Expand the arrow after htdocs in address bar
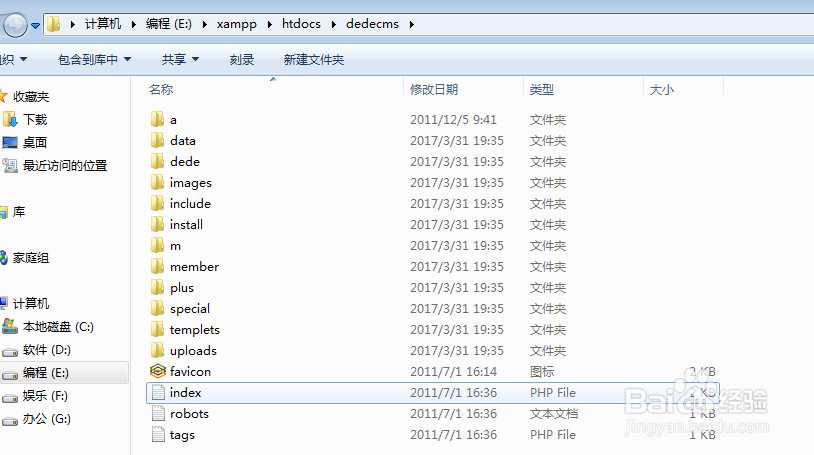Image resolution: width=814 pixels, height=455 pixels. 333,24
